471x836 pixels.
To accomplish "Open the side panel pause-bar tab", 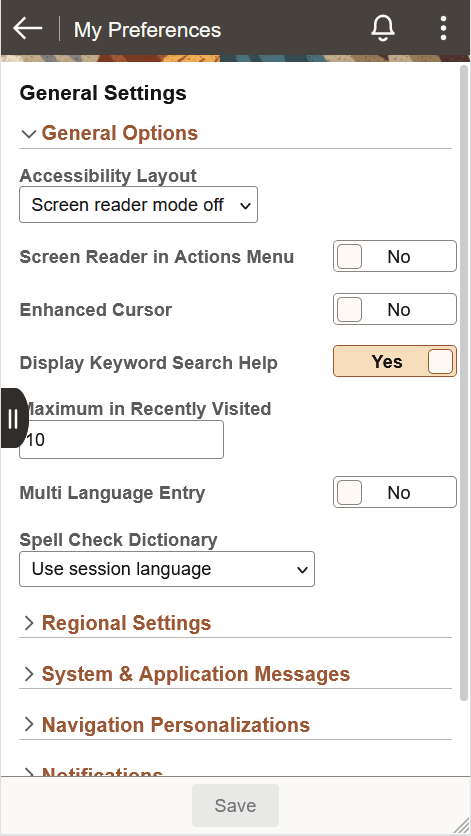I will point(14,418).
